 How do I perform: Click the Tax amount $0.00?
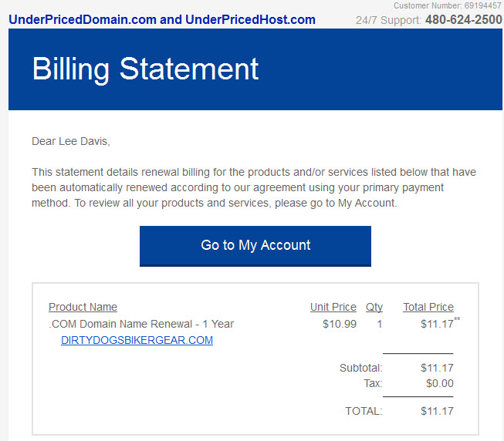pyautogui.click(x=440, y=383)
